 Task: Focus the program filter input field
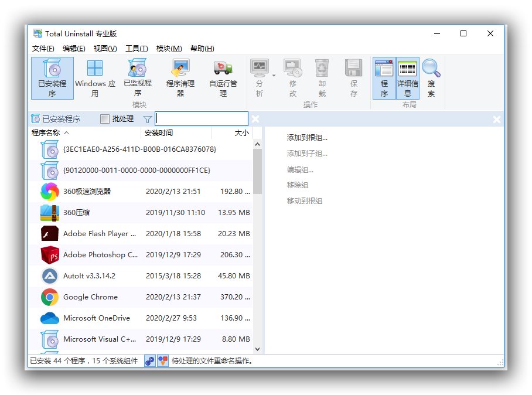pyautogui.click(x=202, y=119)
